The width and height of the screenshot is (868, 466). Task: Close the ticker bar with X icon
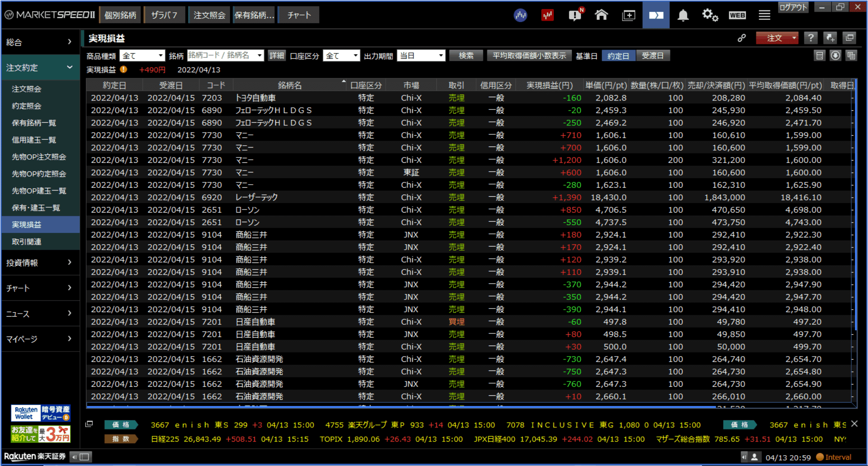(x=854, y=424)
